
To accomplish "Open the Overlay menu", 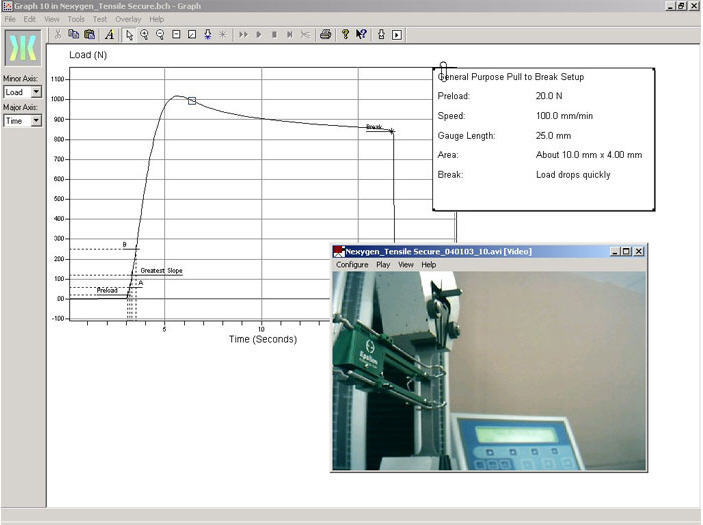I will (128, 19).
